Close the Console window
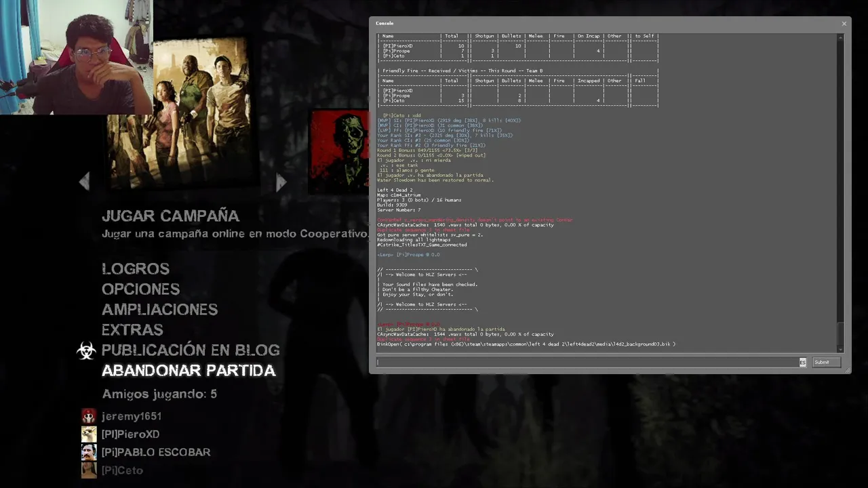Screen dimensions: 868x488 click(x=844, y=24)
